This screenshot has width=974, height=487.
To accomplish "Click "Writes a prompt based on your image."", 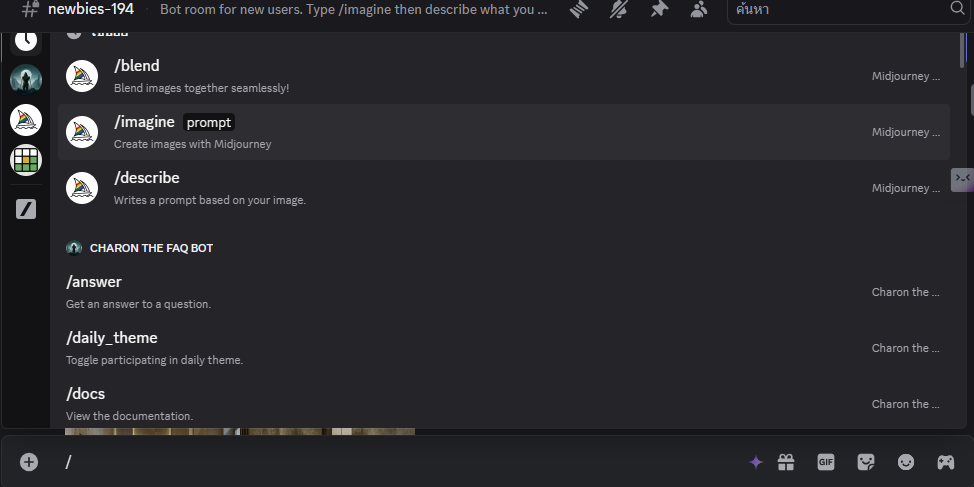I will [210, 200].
